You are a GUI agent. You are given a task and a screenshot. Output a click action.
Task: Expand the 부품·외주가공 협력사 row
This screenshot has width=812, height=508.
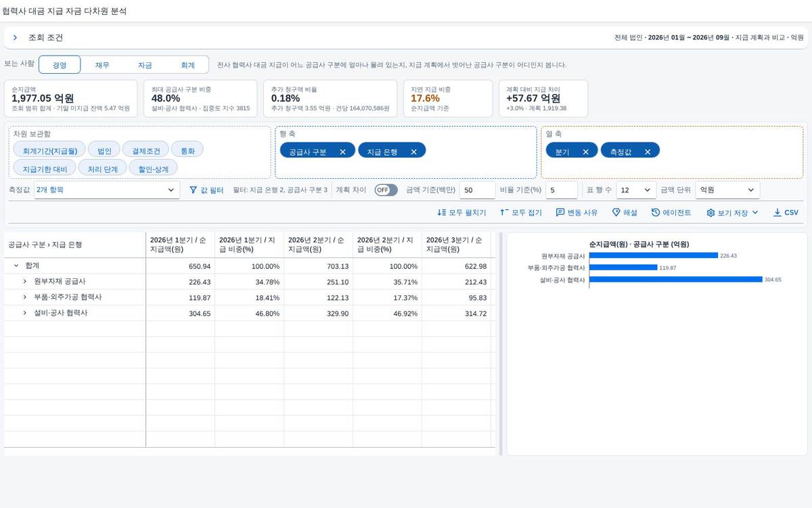point(24,297)
